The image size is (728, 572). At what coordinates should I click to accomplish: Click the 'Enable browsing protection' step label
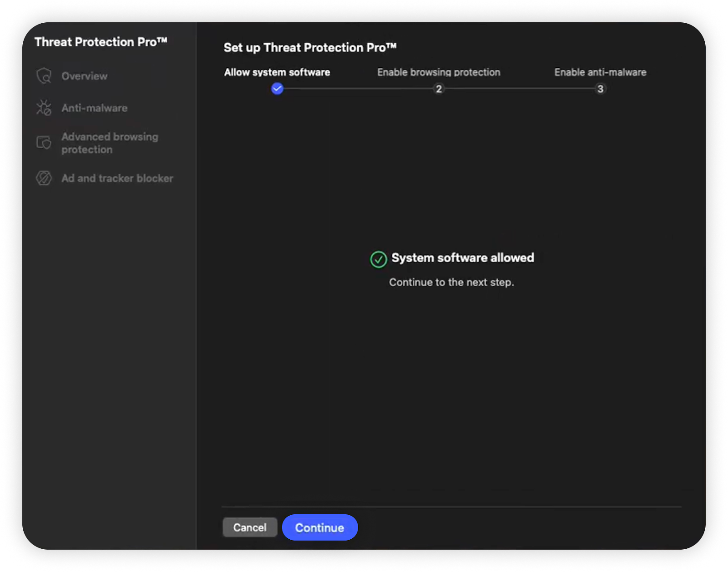[439, 72]
